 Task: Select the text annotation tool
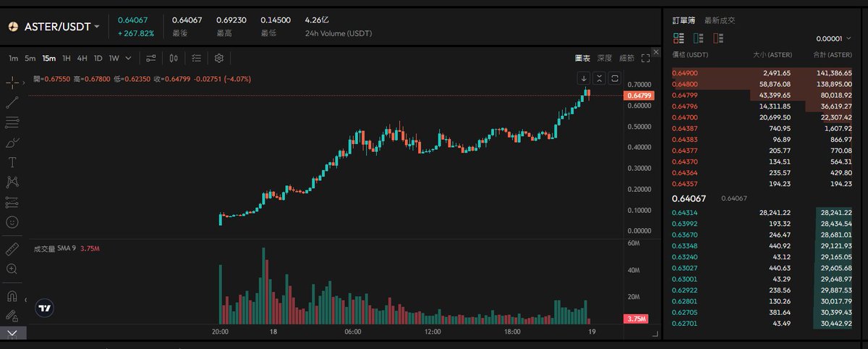[12, 162]
